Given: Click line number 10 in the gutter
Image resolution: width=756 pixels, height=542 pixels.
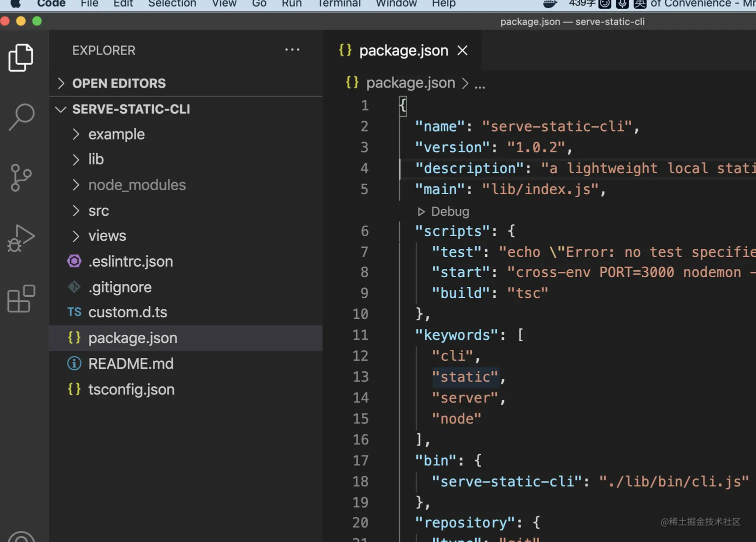Looking at the screenshot, I should tap(360, 314).
